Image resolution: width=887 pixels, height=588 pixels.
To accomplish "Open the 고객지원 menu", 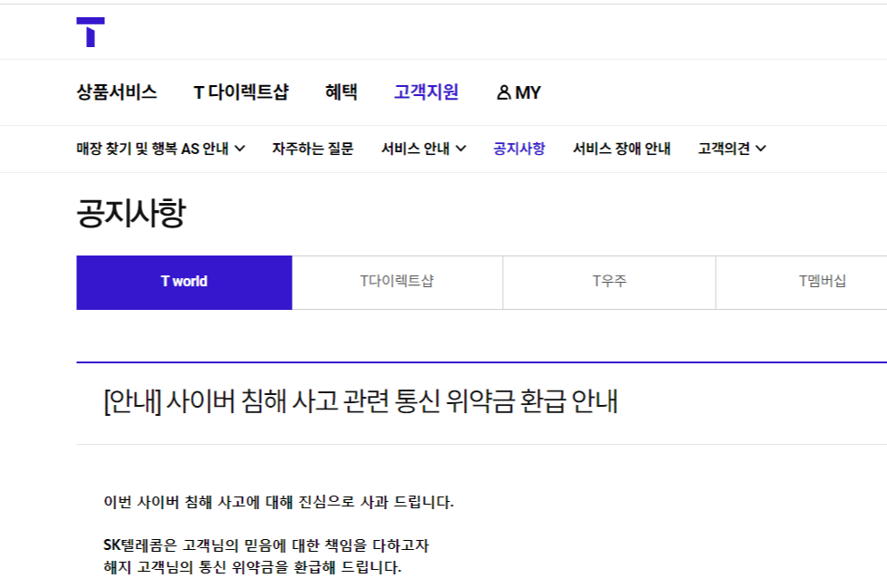I will click(426, 92).
